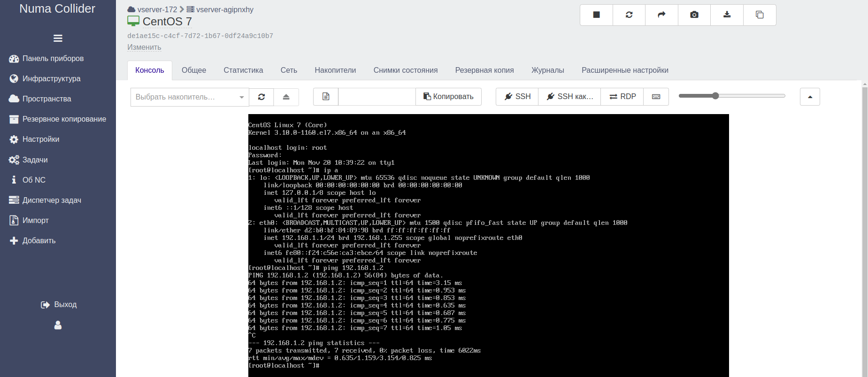Open the vserver-agipnxhy breadcrumb link
This screenshot has width=868, height=377.
click(224, 9)
